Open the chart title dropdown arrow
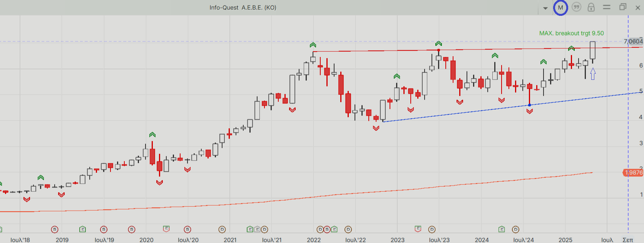The image size is (644, 243). point(545,8)
